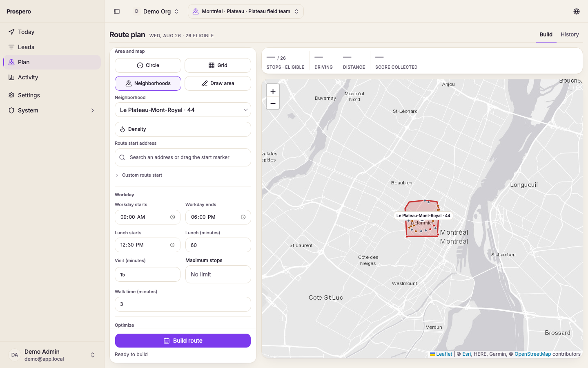Screen dimensions: 588x368
Task: Click the Workday ends time field
Action: point(218,217)
